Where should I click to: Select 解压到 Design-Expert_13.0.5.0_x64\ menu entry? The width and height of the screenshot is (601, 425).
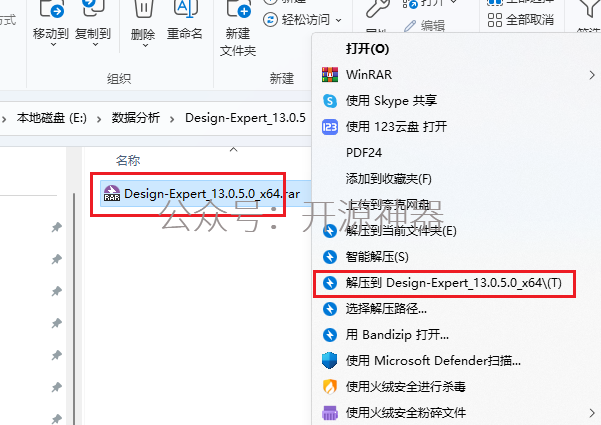(x=444, y=283)
